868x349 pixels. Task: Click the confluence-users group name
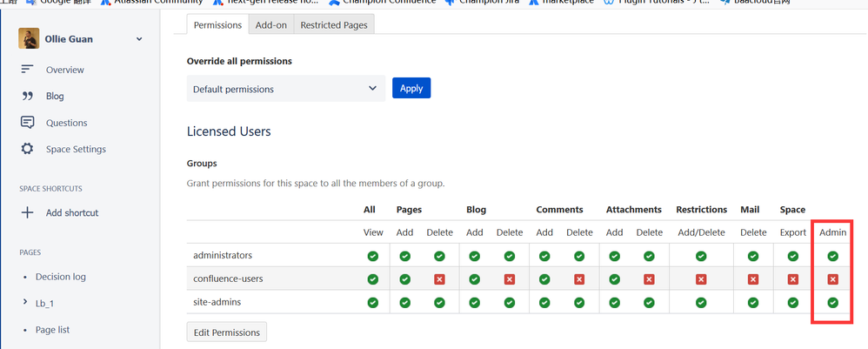[x=228, y=279]
